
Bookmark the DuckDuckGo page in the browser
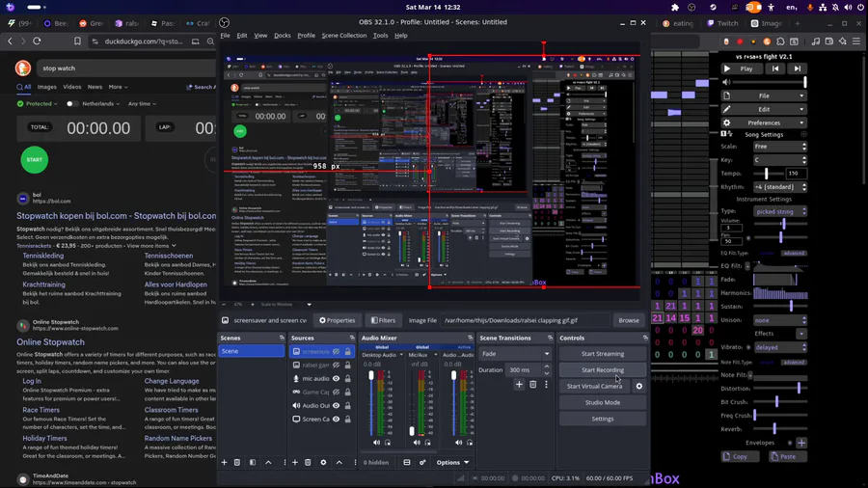[77, 41]
